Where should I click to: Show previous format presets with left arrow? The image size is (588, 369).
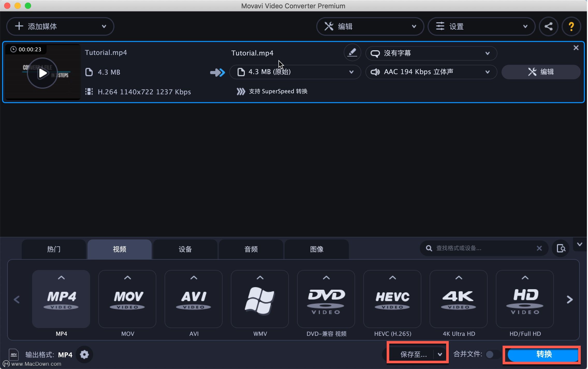17,300
